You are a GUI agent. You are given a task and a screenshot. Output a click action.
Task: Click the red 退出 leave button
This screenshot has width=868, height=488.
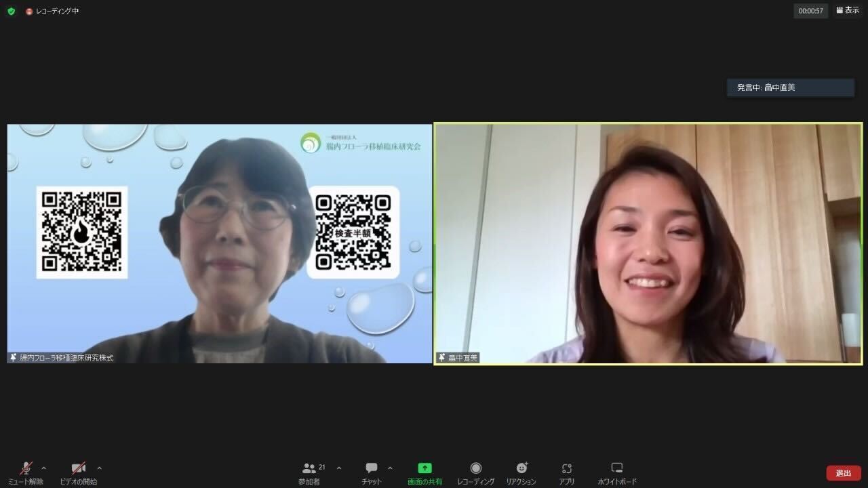[844, 473]
